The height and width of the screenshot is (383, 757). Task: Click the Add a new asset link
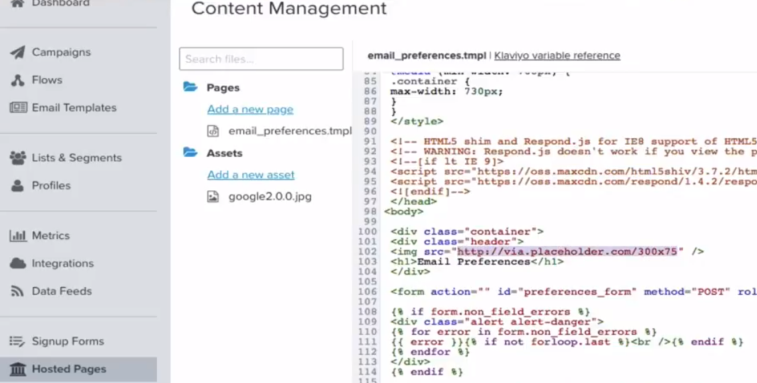coord(251,175)
